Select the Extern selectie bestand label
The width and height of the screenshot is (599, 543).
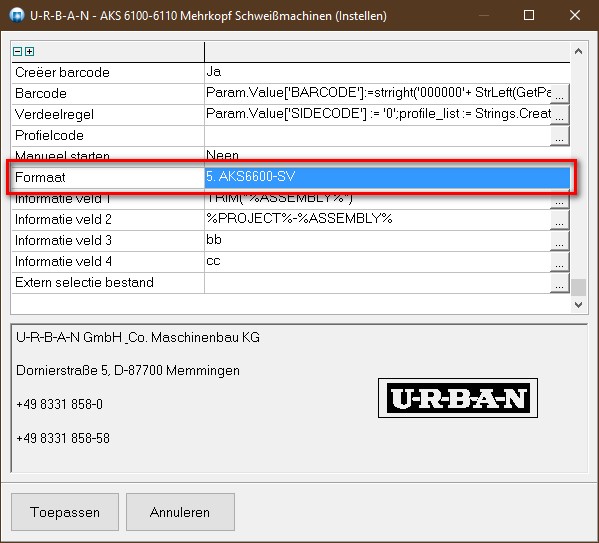(84, 283)
